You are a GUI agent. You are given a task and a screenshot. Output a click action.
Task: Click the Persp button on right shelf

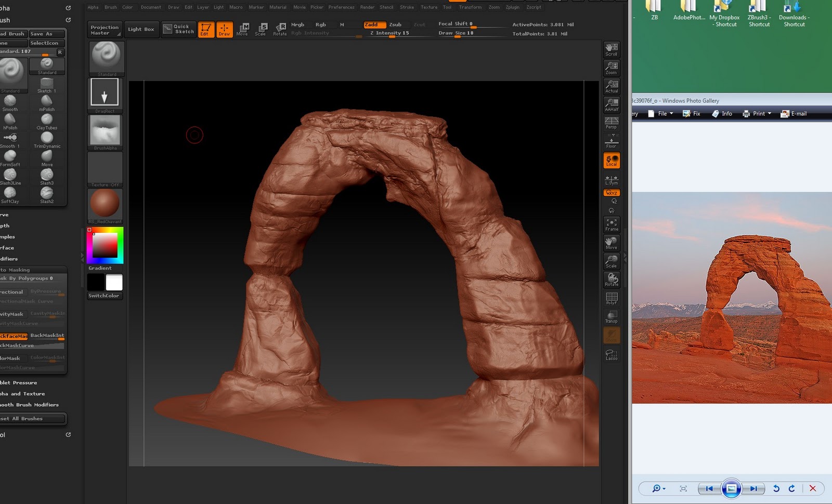click(611, 123)
